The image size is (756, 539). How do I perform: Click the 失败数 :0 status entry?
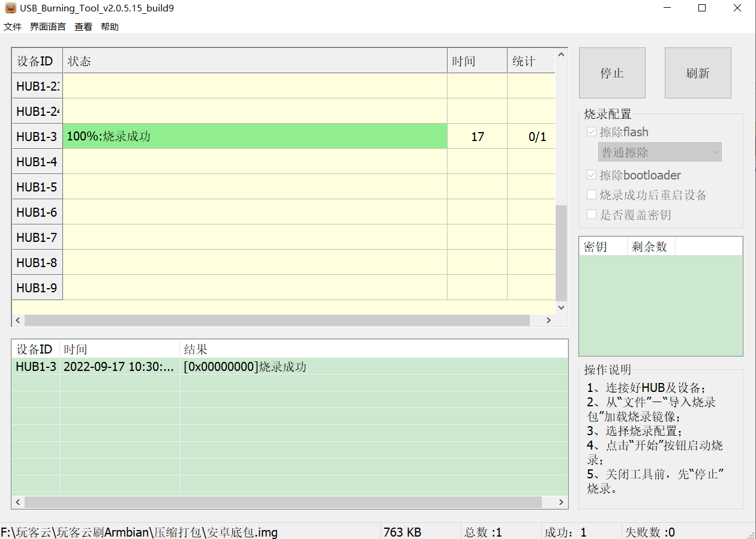click(650, 532)
